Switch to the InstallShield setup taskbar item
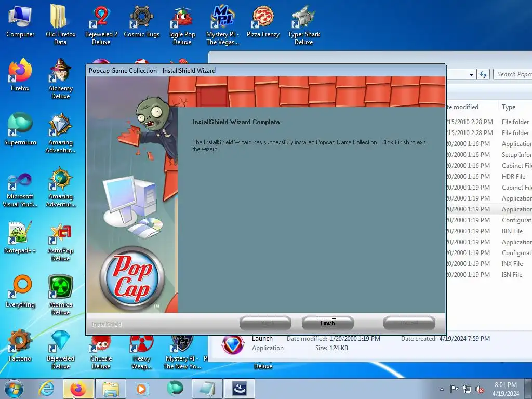Screen dimensions: 532x399 pyautogui.click(x=239, y=389)
